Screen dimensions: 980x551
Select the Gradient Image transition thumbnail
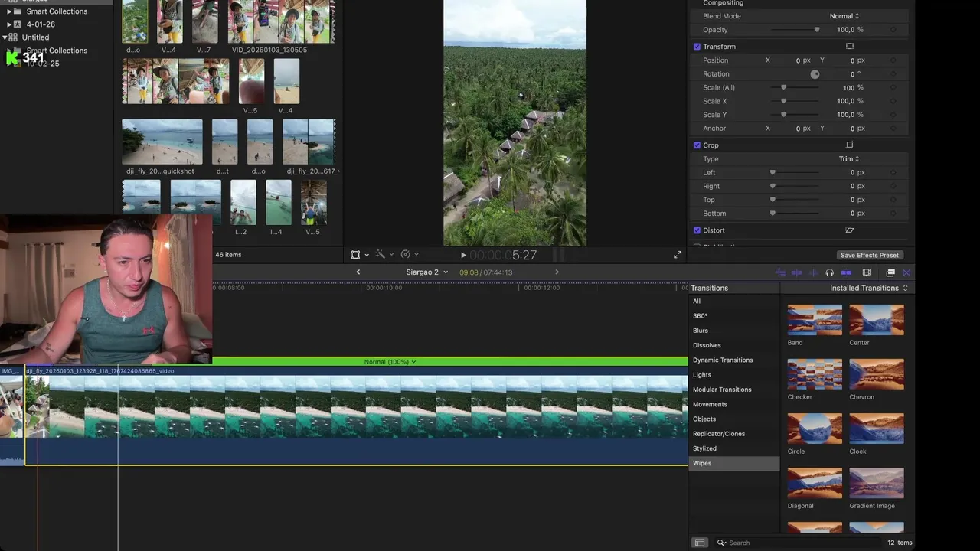(x=877, y=483)
